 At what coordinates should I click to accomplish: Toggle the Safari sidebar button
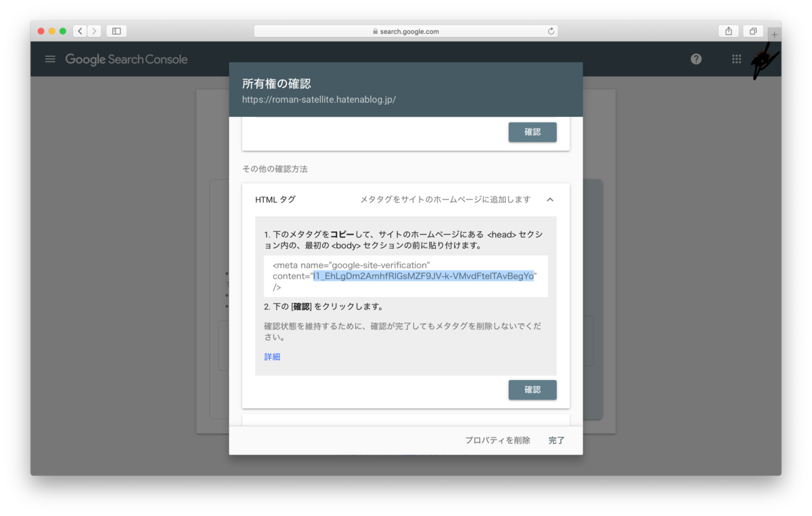[116, 31]
